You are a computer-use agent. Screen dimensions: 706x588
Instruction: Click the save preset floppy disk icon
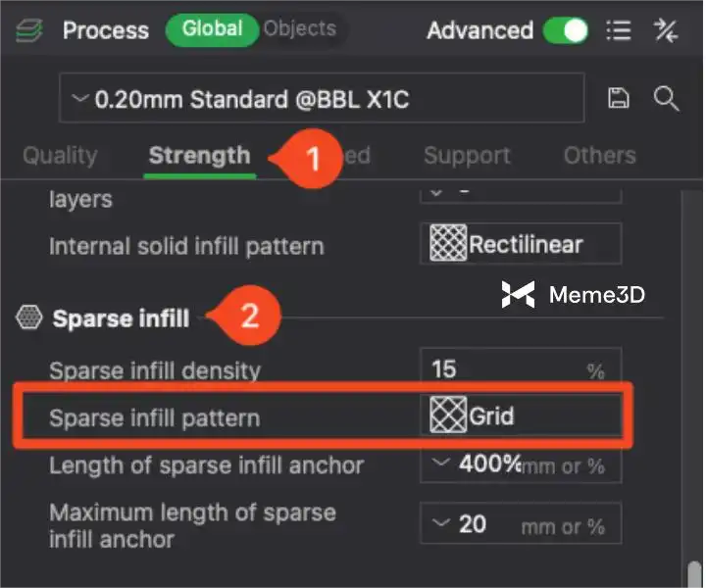[x=619, y=98]
